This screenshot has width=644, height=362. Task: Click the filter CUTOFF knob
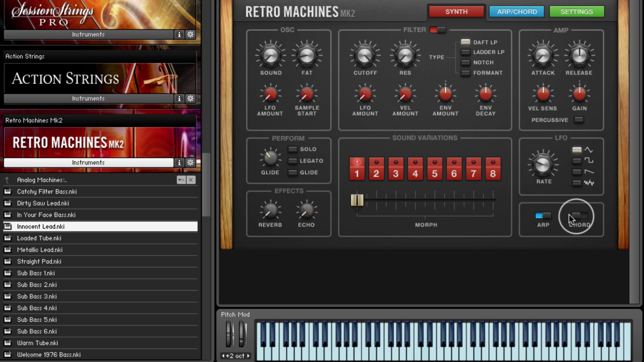[365, 56]
